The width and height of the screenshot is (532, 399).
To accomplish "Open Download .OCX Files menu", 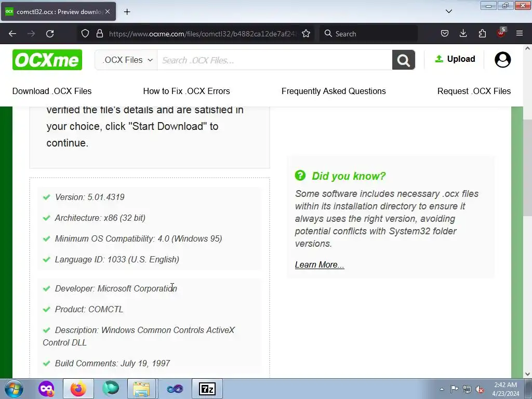I will coord(52,91).
